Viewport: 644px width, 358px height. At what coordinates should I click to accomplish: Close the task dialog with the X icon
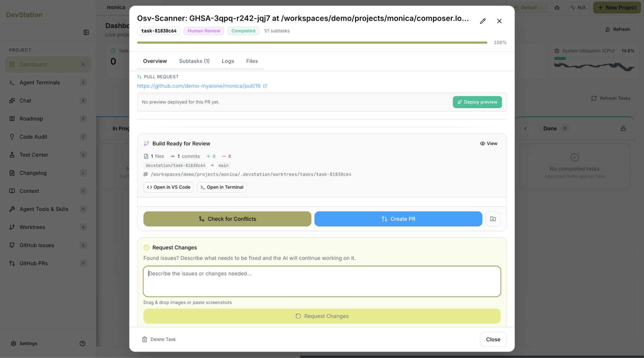[499, 21]
